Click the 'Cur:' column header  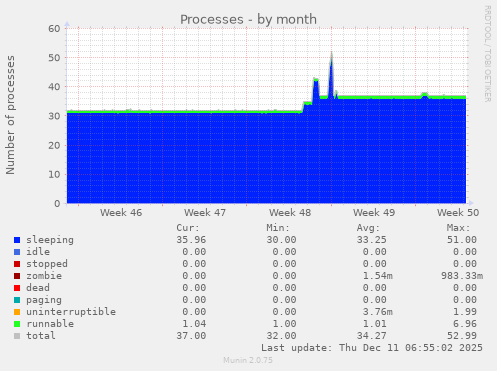point(188,228)
